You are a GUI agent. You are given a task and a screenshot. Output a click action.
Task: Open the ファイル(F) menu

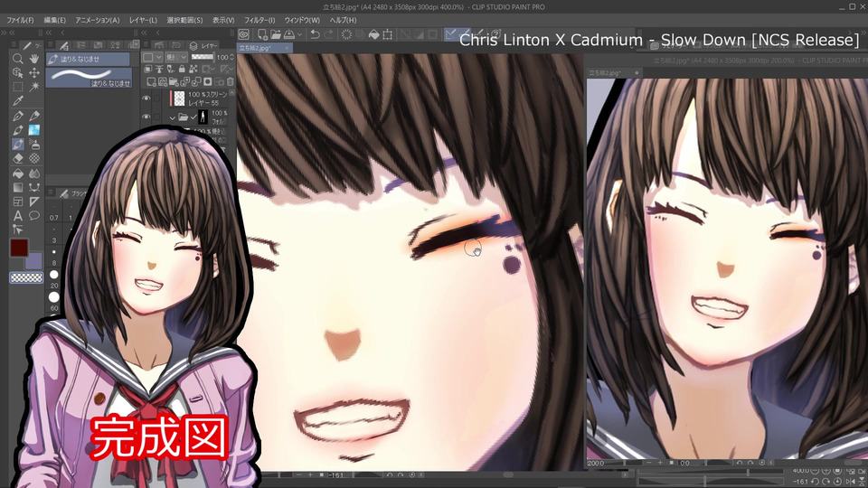coord(20,20)
